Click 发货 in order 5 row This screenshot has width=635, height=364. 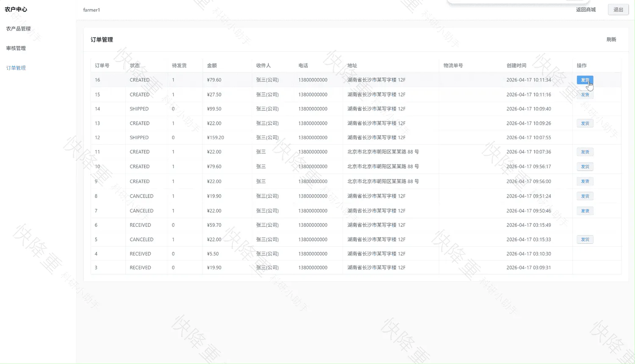(x=585, y=240)
